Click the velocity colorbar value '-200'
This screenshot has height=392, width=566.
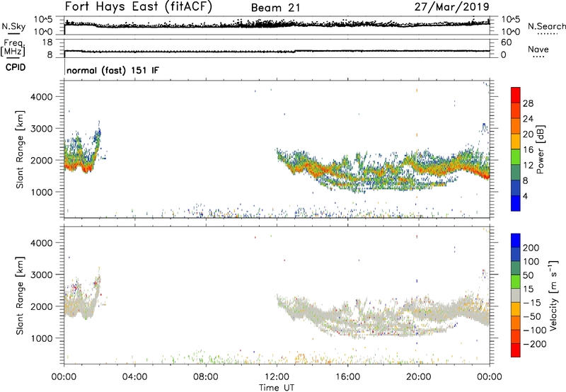[534, 344]
